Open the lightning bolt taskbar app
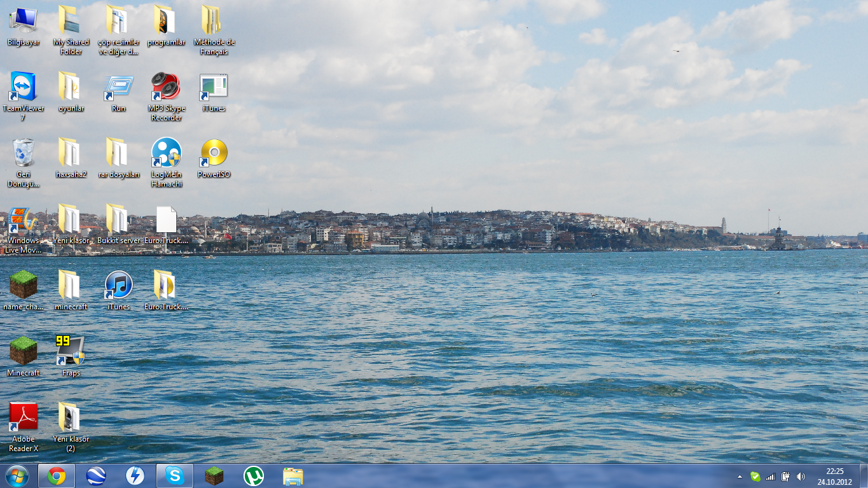This screenshot has width=868, height=488. click(x=135, y=475)
